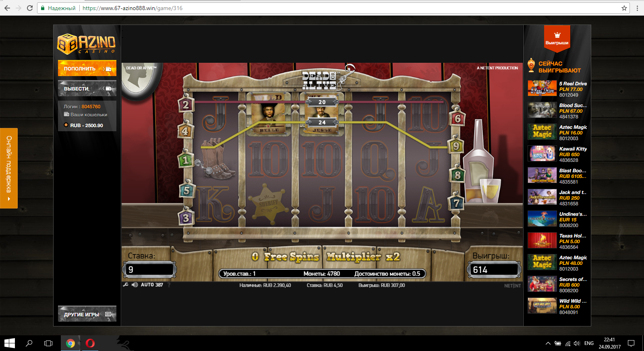The image size is (644, 351).
Task: Click the browser address bar URL
Action: (133, 8)
